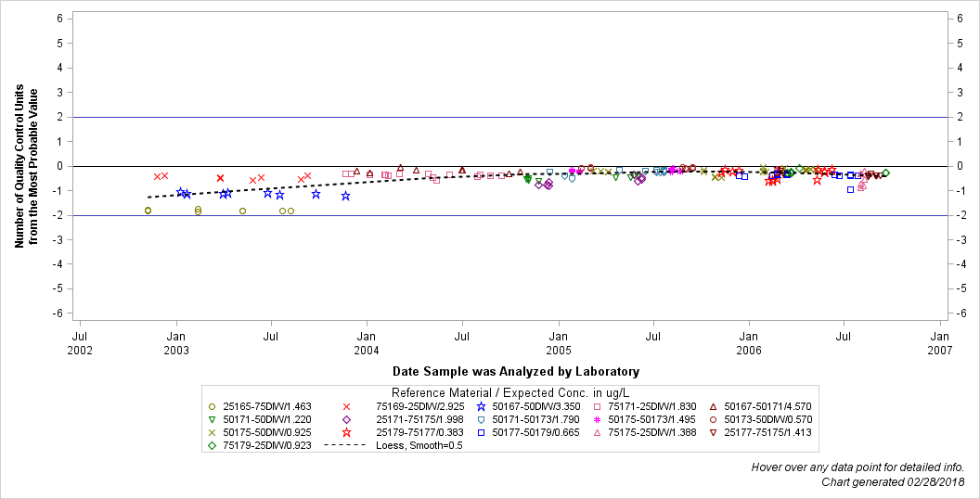The height and width of the screenshot is (499, 980).
Task: Click the 50167-50171/4.570 triangle legend marker
Action: tap(713, 406)
